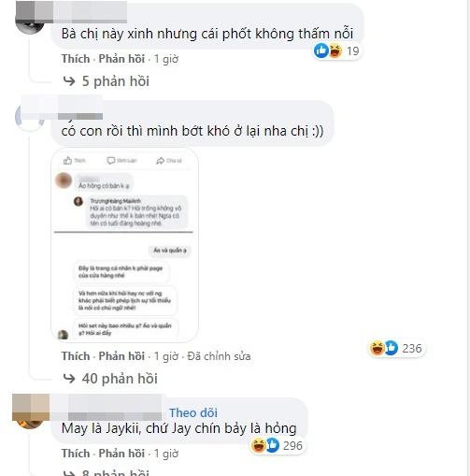The height and width of the screenshot is (476, 470).
Task: Click the like icon beside 296 reactions
Action: pos(272,445)
